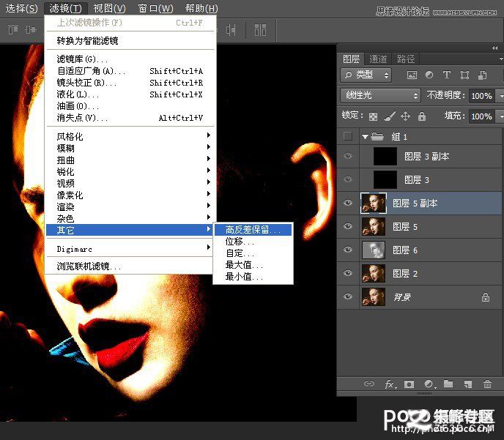Select the adjustment layer filter icon

[429, 75]
